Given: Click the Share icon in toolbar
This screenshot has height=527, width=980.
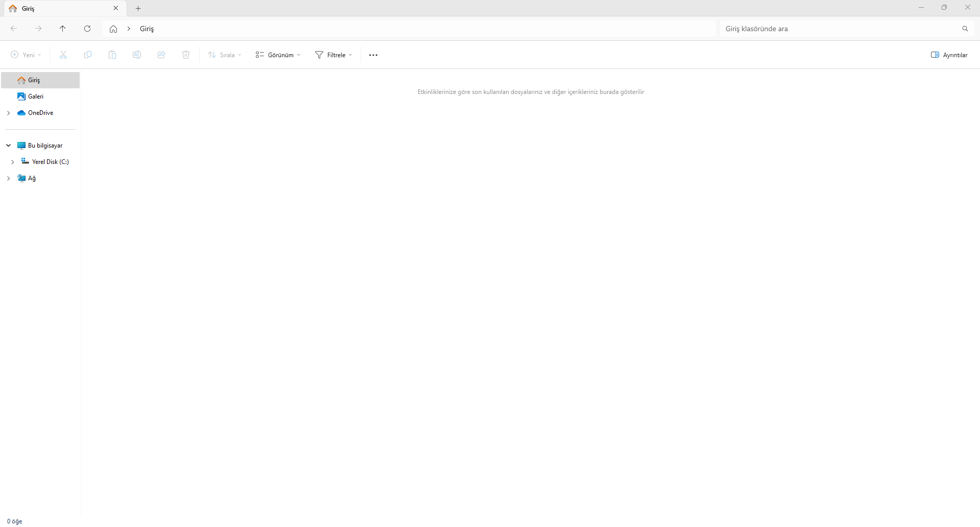Looking at the screenshot, I should point(161,55).
